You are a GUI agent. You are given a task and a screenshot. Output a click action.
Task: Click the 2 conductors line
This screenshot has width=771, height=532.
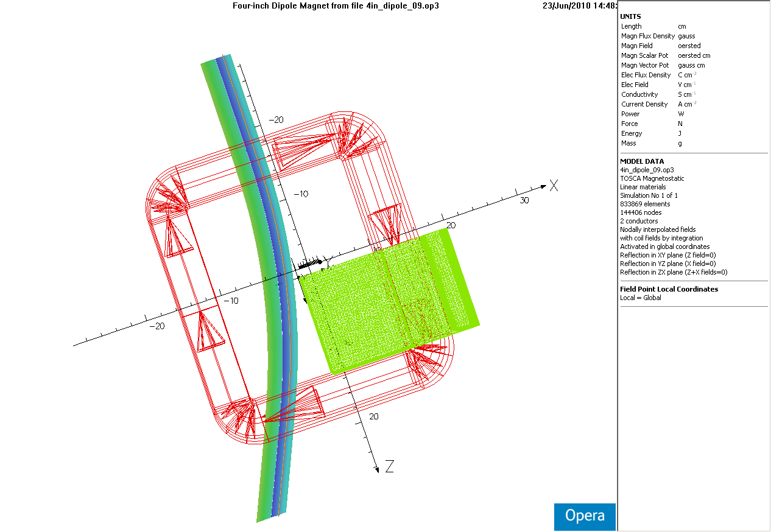[x=639, y=221]
